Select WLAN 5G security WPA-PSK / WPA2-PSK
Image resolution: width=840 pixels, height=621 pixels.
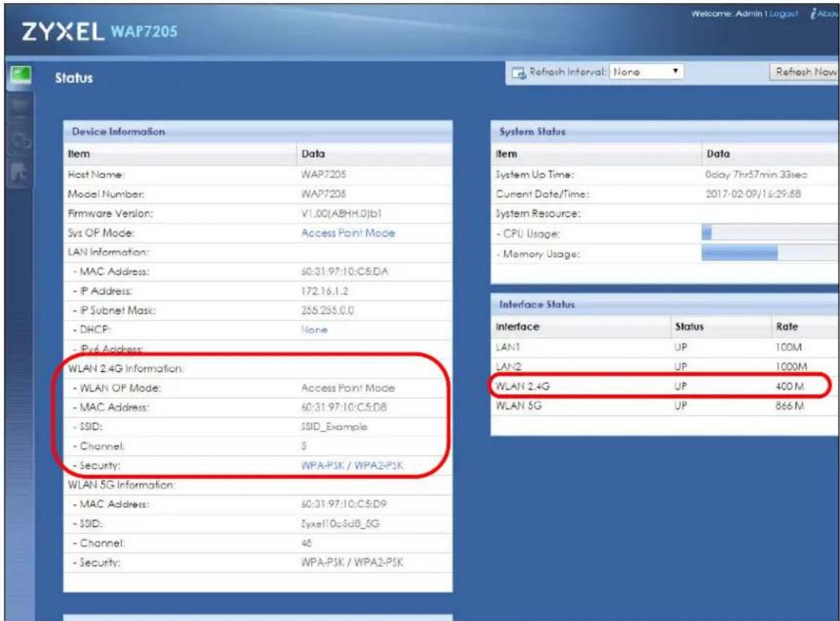(352, 563)
